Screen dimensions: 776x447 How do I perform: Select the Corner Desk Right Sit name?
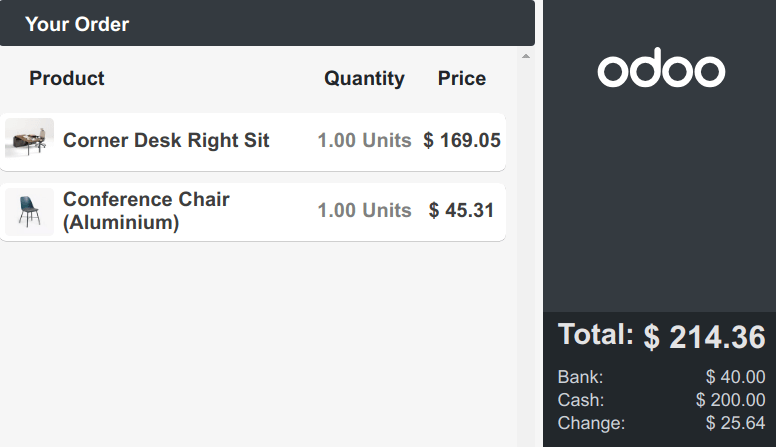pos(166,140)
